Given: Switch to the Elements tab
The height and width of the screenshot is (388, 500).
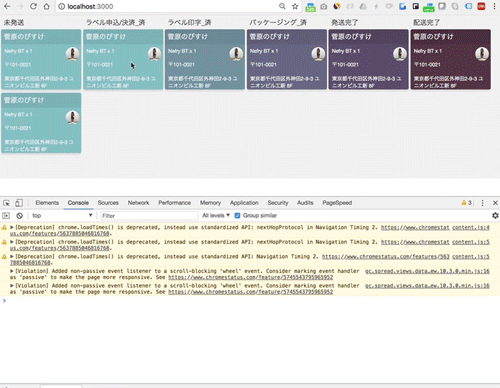Looking at the screenshot, I should 47,203.
